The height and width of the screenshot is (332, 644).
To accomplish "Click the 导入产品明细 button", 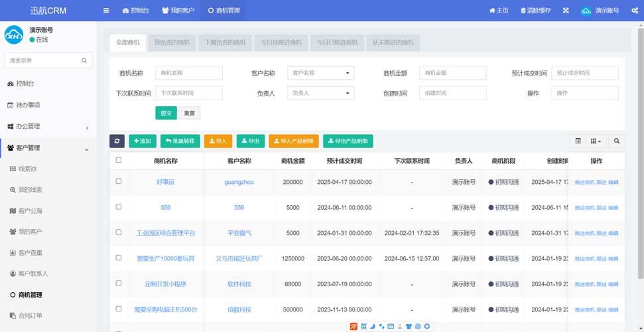I will coord(294,141).
